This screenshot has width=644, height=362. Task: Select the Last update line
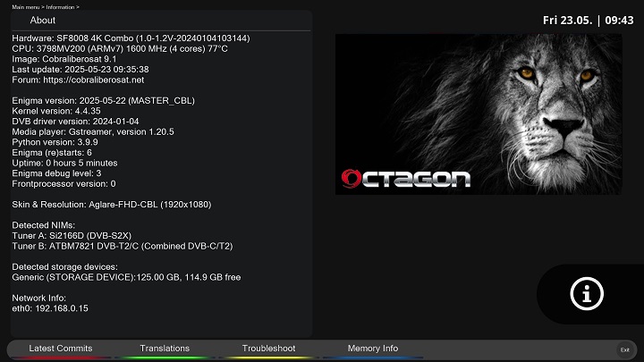tap(80, 70)
